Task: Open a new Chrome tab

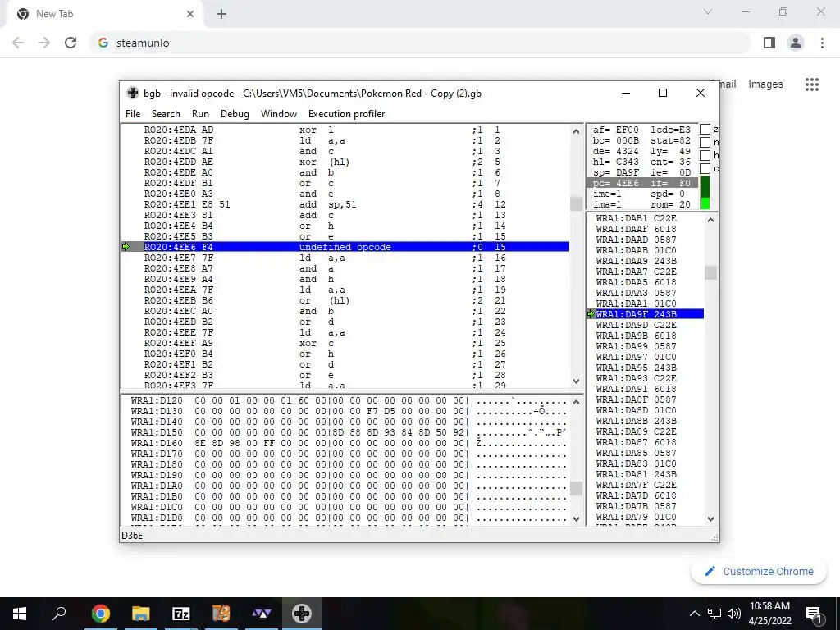Action: click(x=221, y=14)
